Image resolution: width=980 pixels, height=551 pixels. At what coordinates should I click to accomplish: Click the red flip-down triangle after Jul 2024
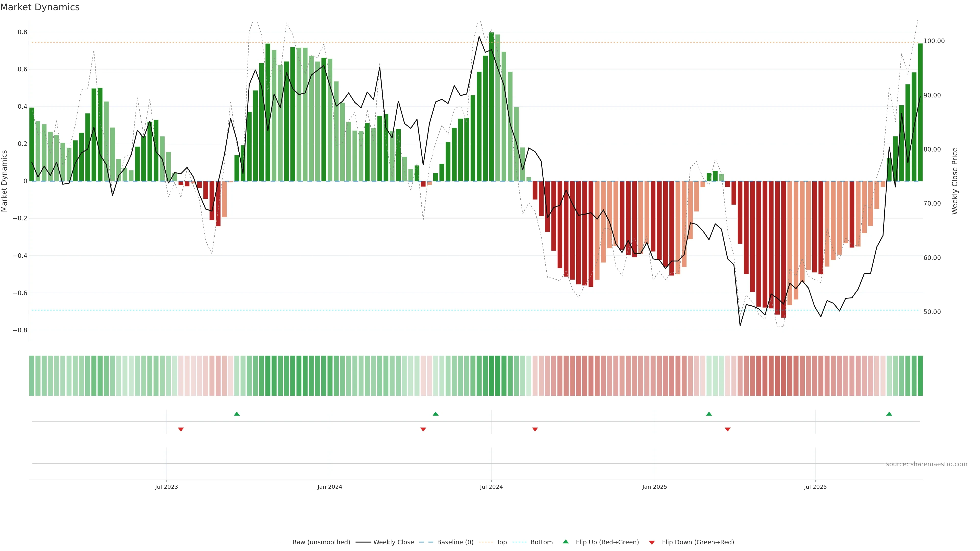pos(535,429)
